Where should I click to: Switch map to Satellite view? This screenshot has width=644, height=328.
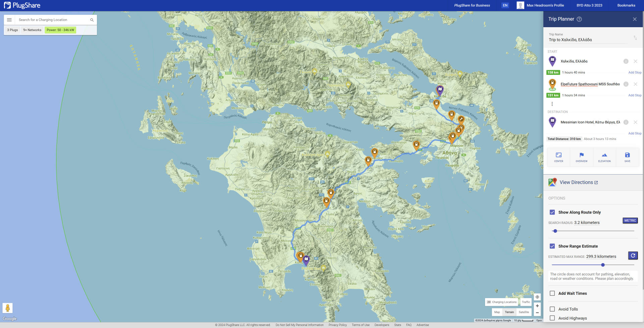pos(524,312)
